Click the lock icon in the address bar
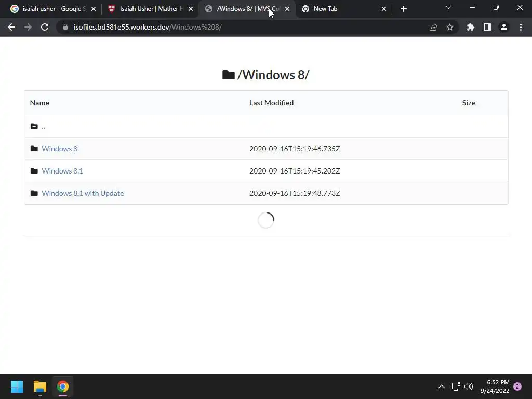 click(65, 27)
